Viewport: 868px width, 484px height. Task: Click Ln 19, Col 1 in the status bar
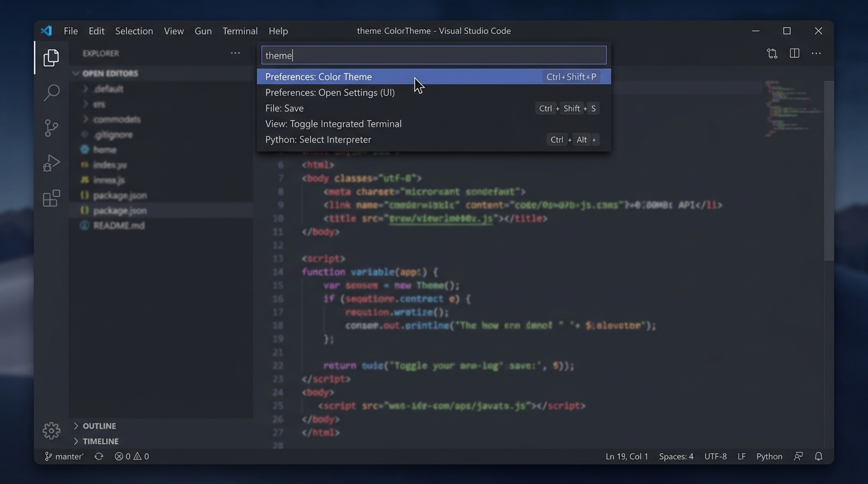pyautogui.click(x=626, y=456)
